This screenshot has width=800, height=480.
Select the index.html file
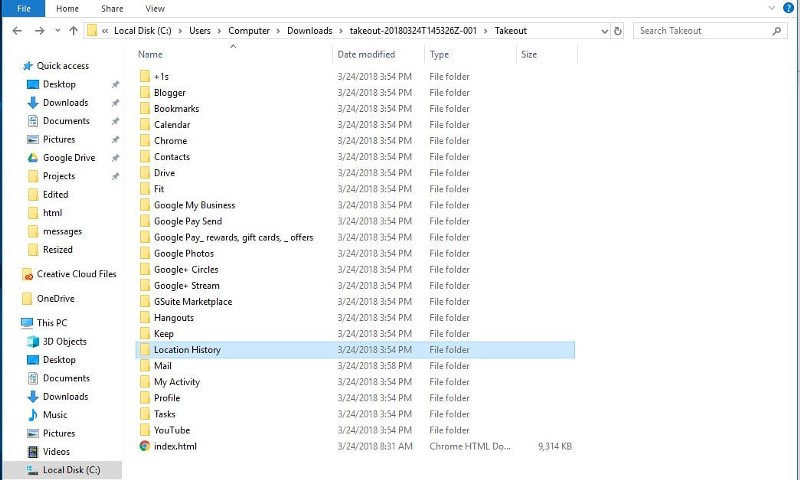click(176, 446)
